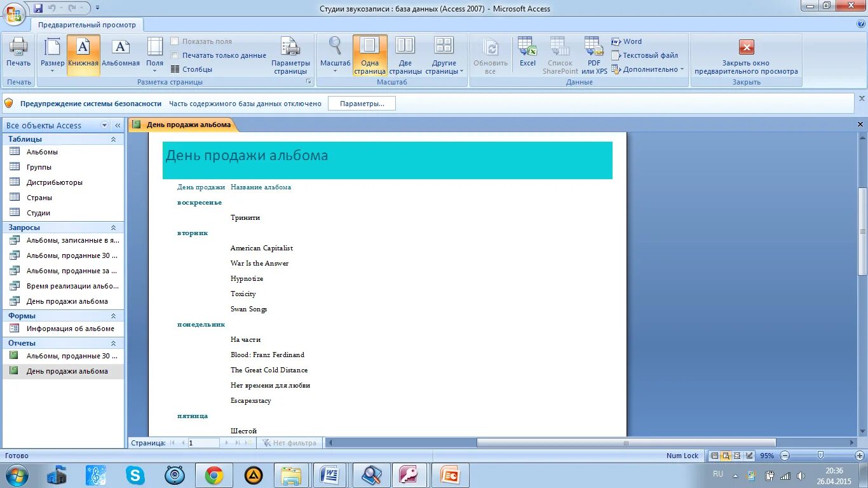This screenshot has height=488, width=868.
Task: Toggle Показать поля checkbox
Action: (x=175, y=41)
